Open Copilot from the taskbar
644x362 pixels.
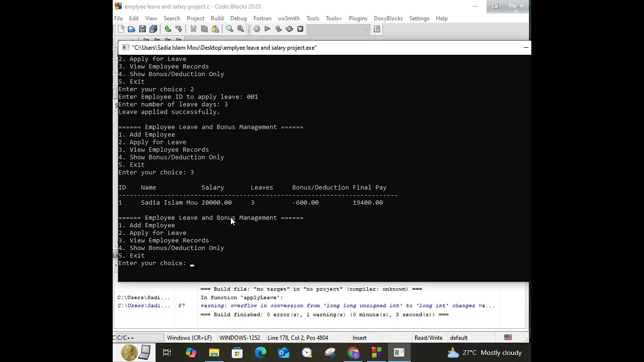click(191, 353)
